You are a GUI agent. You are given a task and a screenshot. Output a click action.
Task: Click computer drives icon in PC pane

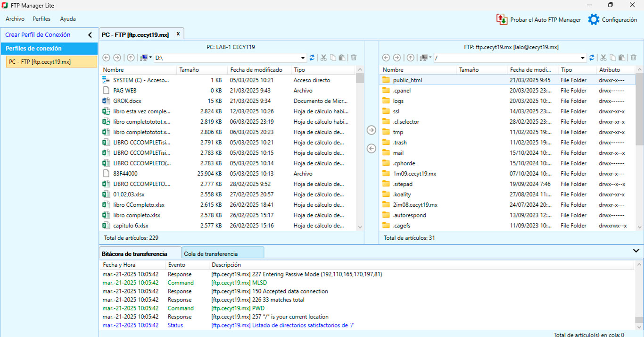[144, 58]
